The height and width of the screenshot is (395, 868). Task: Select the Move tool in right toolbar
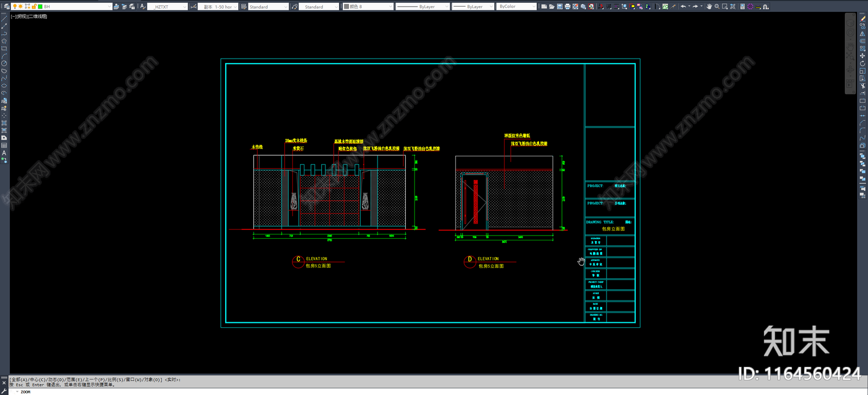tap(863, 56)
